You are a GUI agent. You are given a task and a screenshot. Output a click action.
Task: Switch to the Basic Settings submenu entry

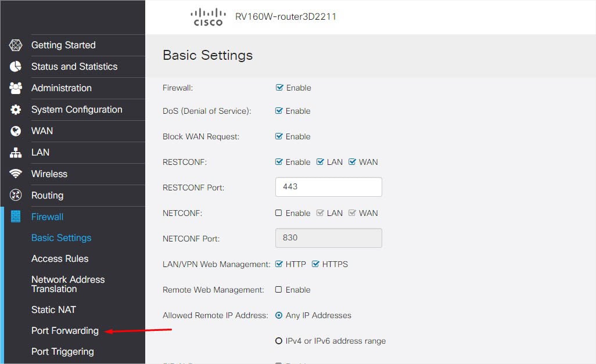[61, 237]
